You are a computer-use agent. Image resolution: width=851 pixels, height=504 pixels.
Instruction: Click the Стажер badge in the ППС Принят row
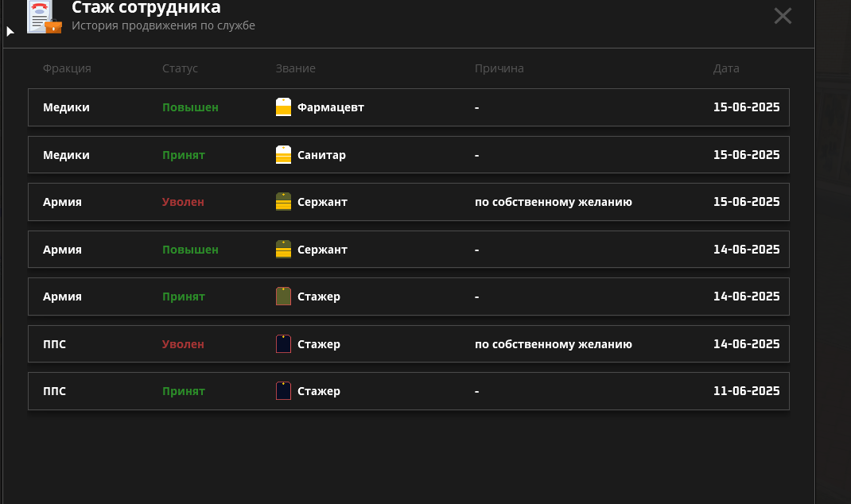[283, 391]
